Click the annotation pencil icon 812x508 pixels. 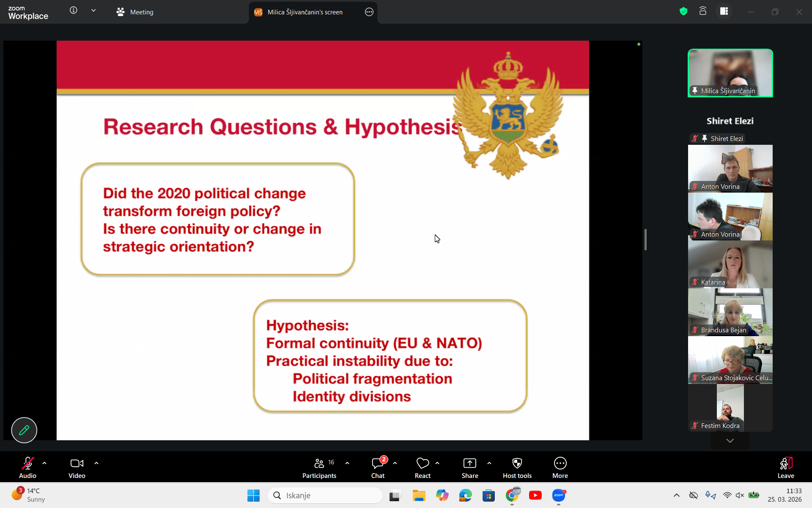coord(24,430)
